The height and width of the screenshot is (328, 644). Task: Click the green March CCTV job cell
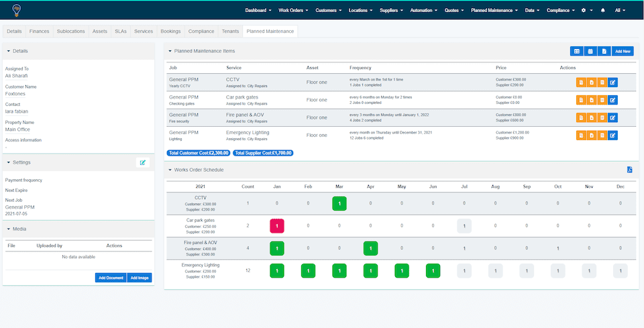pyautogui.click(x=339, y=203)
